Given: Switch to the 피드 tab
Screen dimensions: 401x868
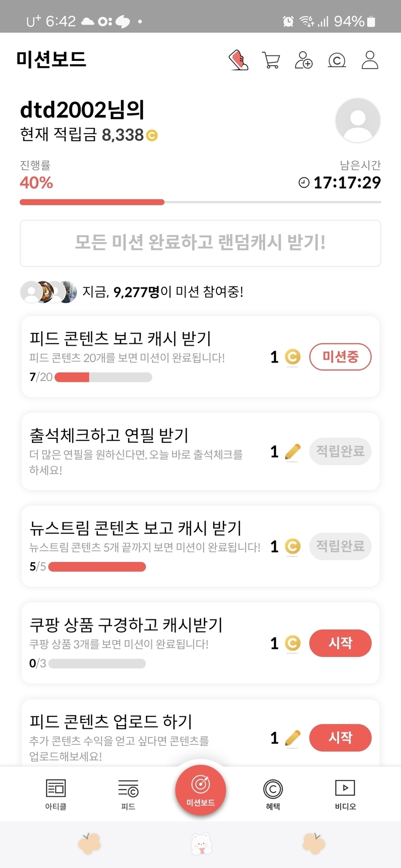Looking at the screenshot, I should pos(128,794).
